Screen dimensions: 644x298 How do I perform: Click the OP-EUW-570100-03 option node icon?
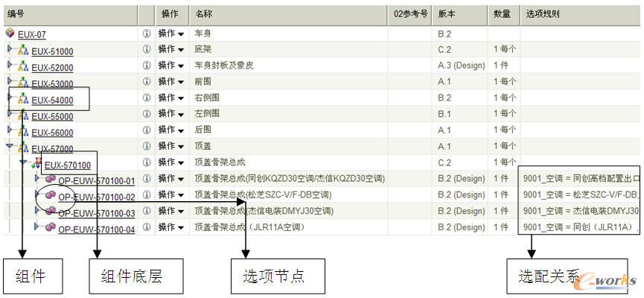[50, 212]
